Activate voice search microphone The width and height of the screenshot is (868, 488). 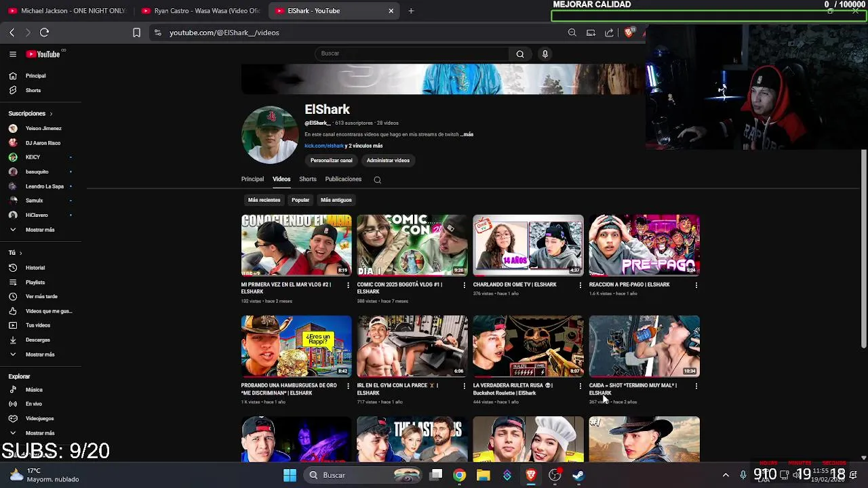(545, 54)
